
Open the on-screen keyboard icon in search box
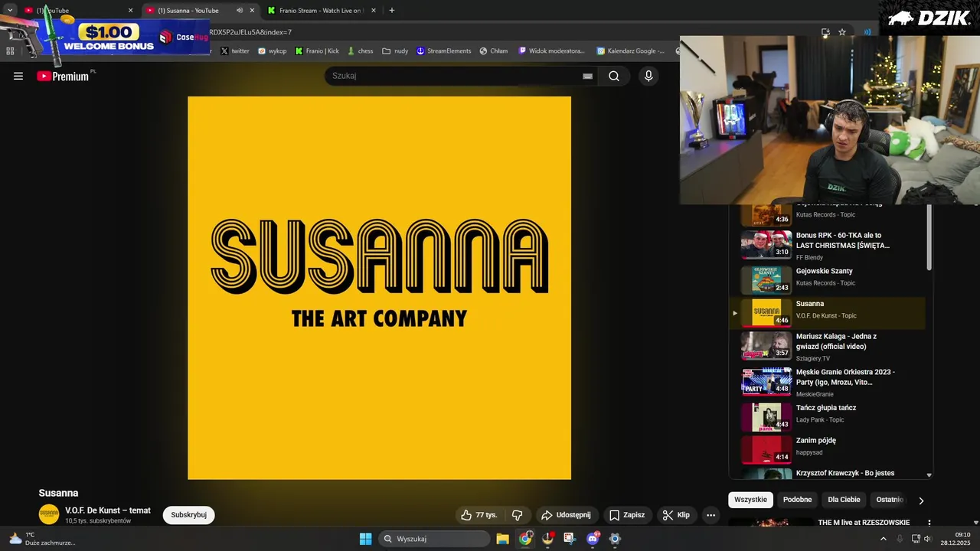[587, 76]
